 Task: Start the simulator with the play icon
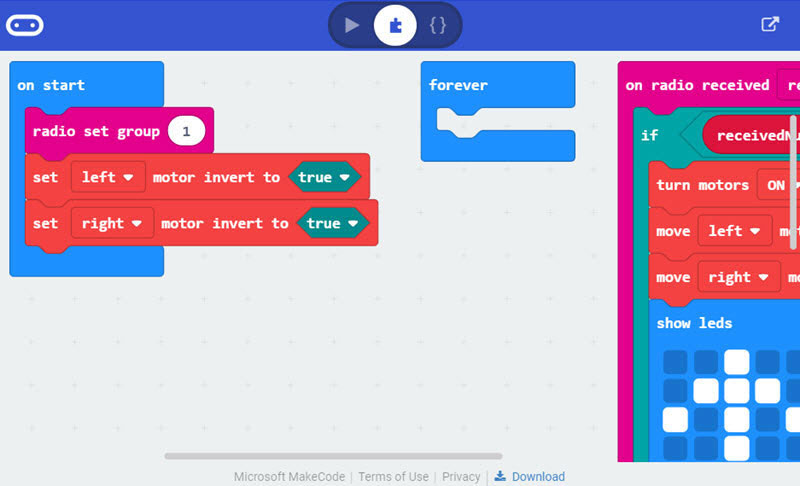coord(352,25)
